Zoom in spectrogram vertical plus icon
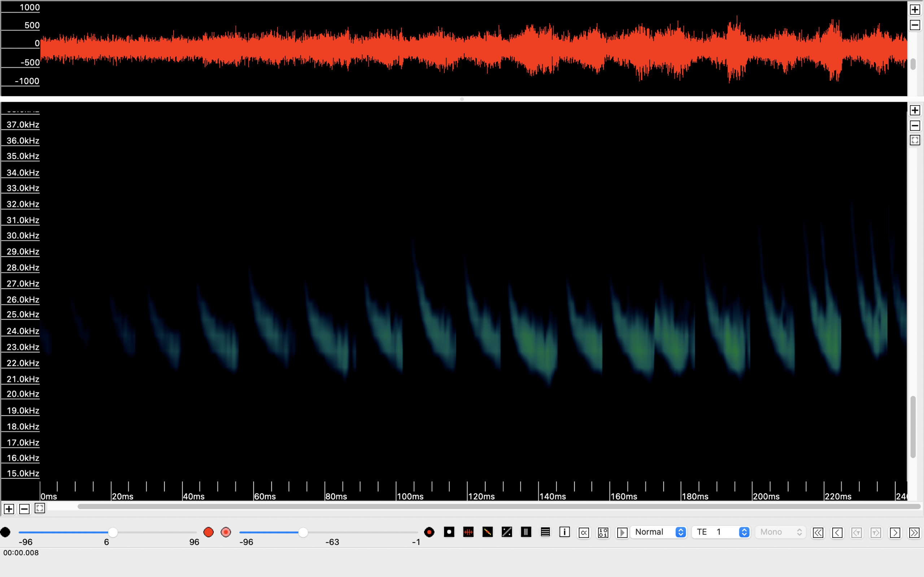 coord(915,110)
